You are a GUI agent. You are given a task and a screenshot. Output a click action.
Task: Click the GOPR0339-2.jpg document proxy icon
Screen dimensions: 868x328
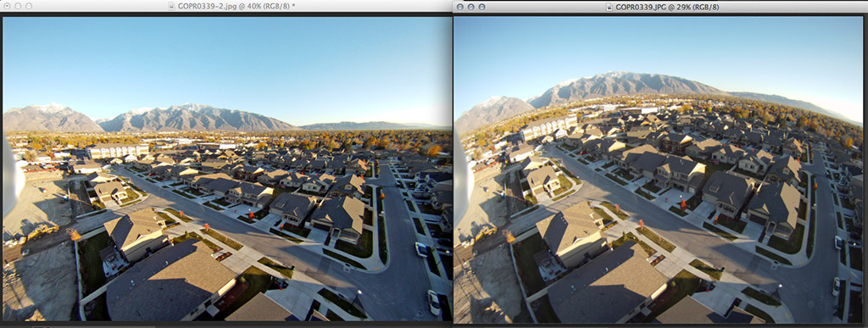[x=171, y=6]
